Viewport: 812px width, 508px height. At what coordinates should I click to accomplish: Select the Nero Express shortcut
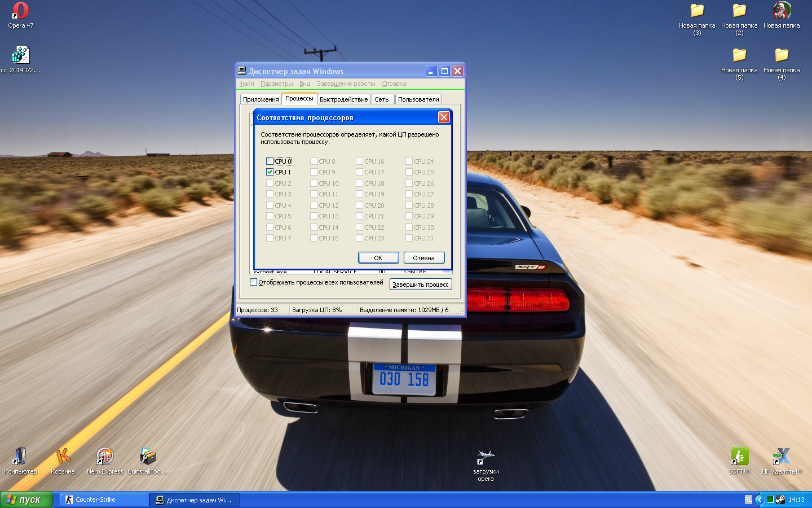pyautogui.click(x=105, y=461)
